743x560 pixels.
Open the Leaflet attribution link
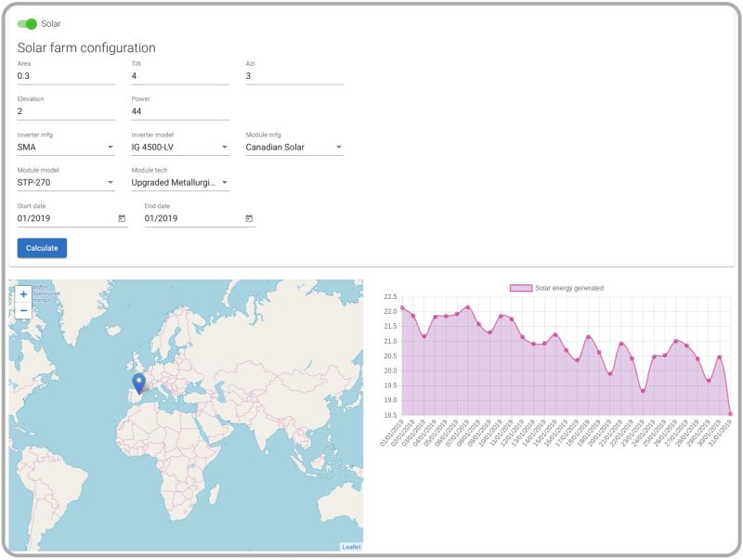351,547
